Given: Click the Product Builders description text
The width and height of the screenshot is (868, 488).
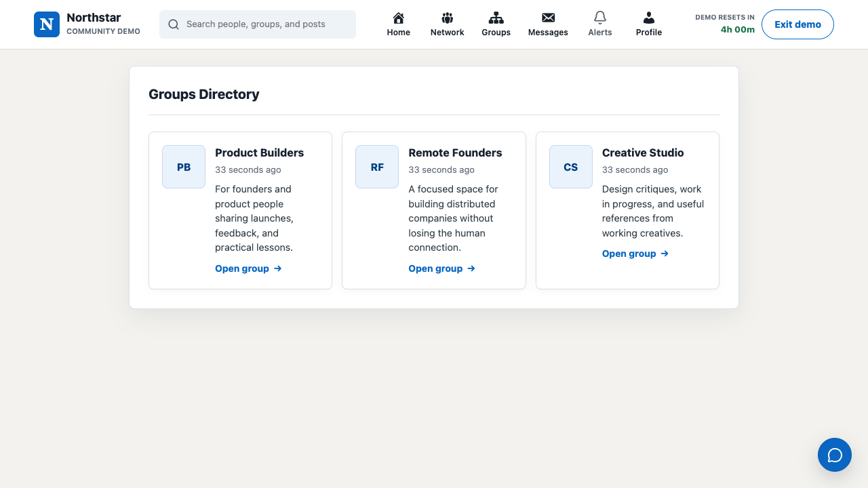Looking at the screenshot, I should (255, 218).
